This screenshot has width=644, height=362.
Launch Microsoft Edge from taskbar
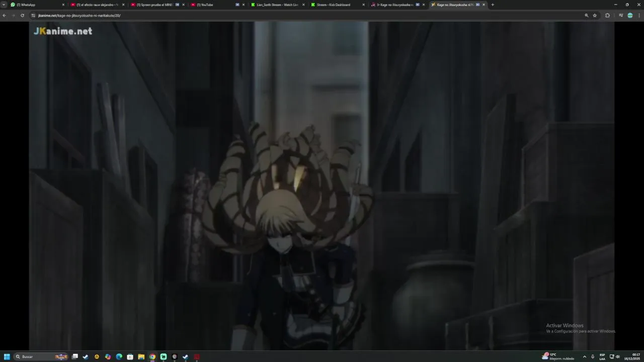pos(119,356)
